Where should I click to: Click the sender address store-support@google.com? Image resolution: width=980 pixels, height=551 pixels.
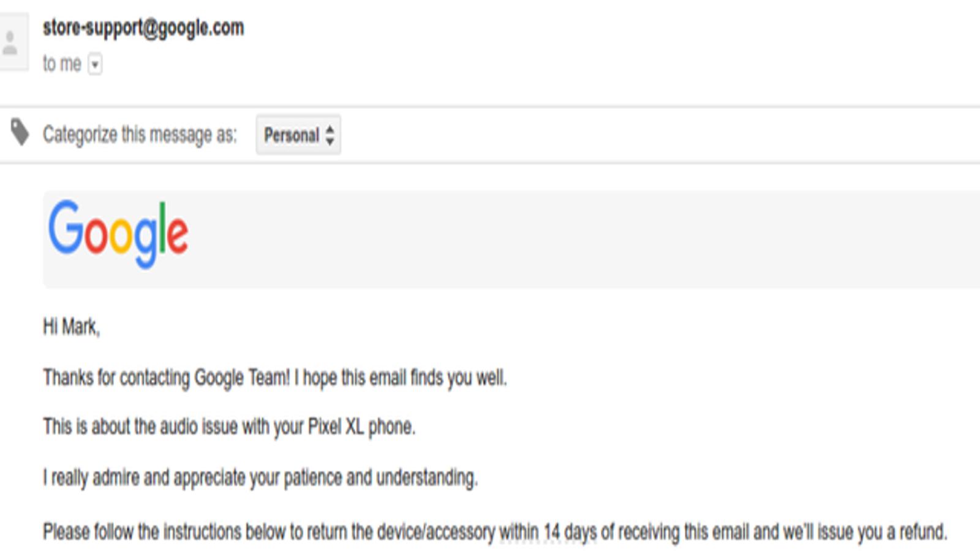pos(143,28)
